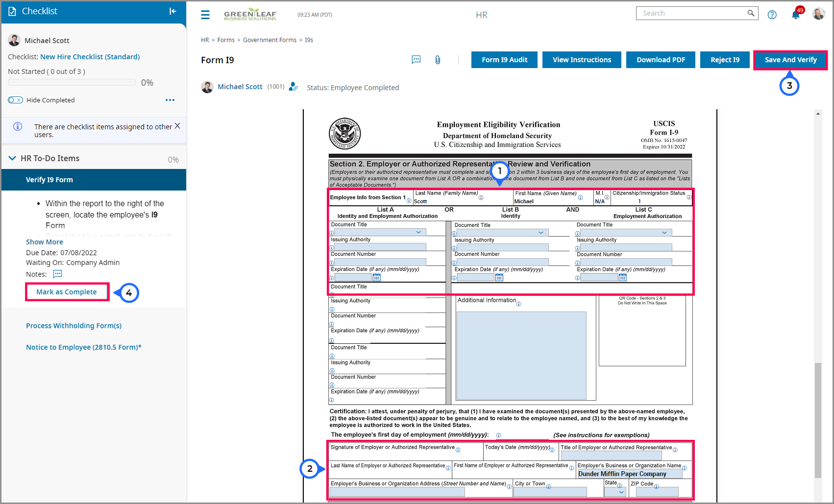Image resolution: width=834 pixels, height=504 pixels.
Task: Click Employer's Business Address input field
Action: (x=397, y=492)
